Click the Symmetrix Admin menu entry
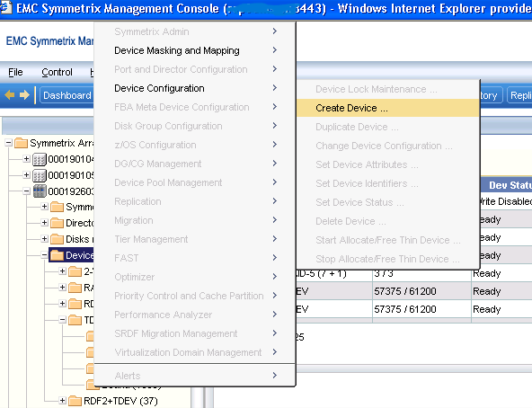Image resolution: width=532 pixels, height=408 pixels. click(x=195, y=31)
